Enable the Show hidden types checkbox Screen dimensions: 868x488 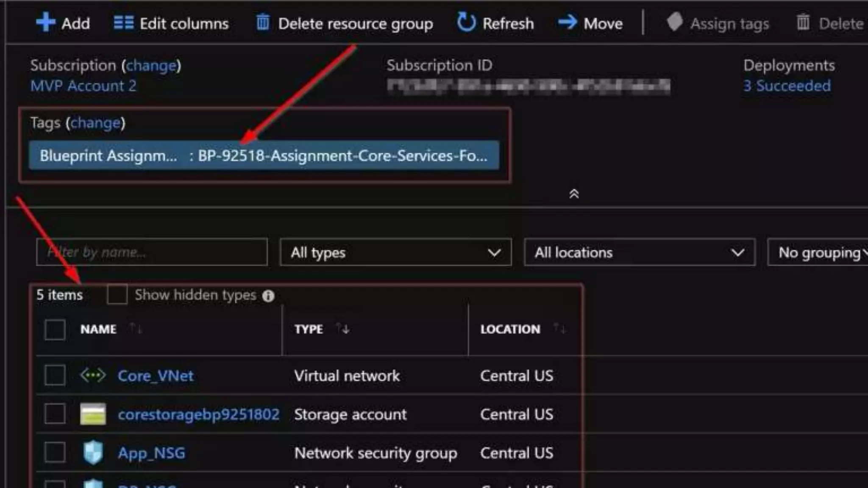click(x=117, y=294)
